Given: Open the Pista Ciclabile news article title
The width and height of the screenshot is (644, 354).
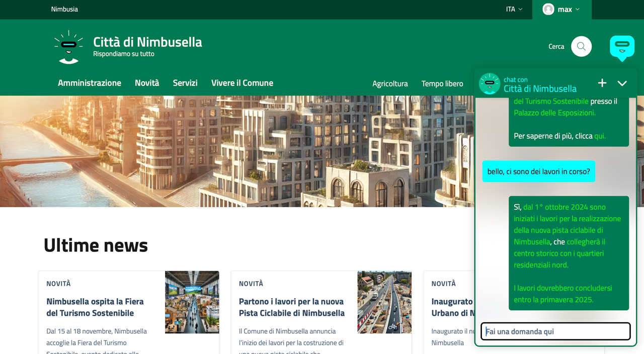Looking at the screenshot, I should coord(291,307).
